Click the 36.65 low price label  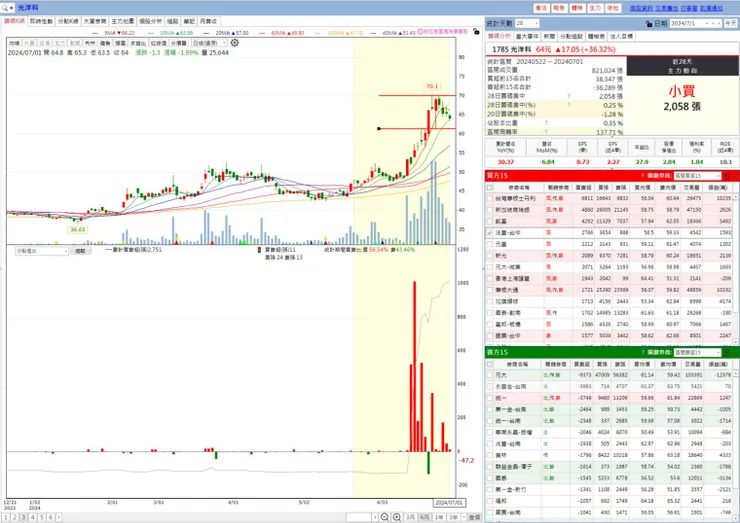click(78, 229)
